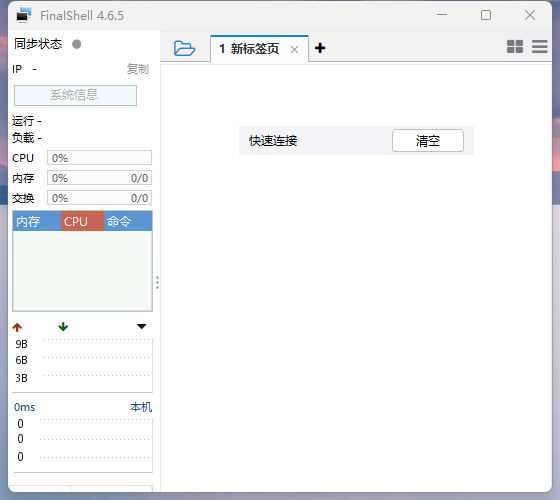The width and height of the screenshot is (560, 500).
Task: Click the 同步状态 label
Action: click(x=38, y=44)
